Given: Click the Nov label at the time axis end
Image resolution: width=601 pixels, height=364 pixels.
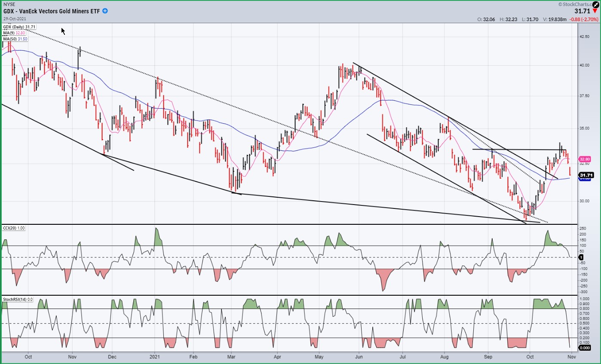Looking at the screenshot, I should coord(570,356).
